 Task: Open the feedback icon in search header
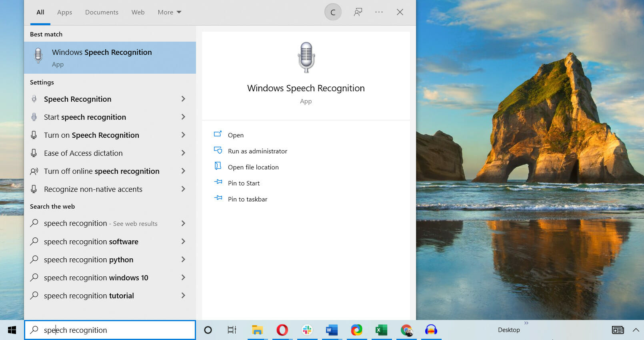pos(358,12)
